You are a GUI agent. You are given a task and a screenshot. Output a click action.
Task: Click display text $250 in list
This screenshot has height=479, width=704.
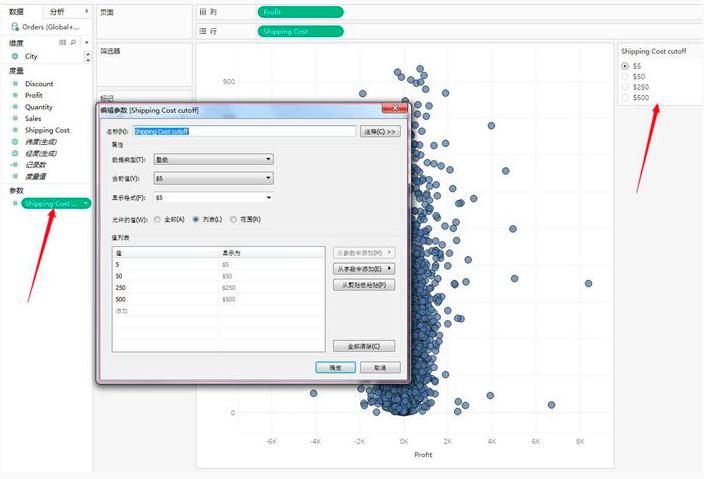point(229,288)
